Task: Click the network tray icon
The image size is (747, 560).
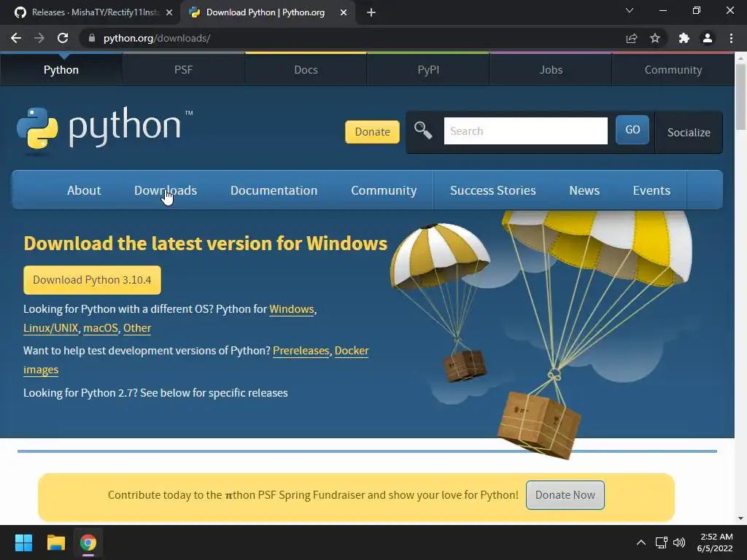Action: [661, 542]
